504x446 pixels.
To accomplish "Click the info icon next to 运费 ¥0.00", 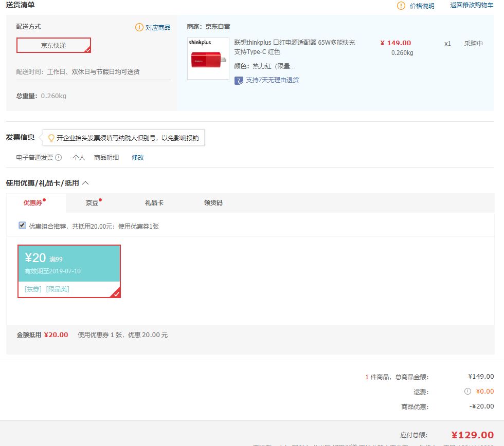I will (467, 392).
